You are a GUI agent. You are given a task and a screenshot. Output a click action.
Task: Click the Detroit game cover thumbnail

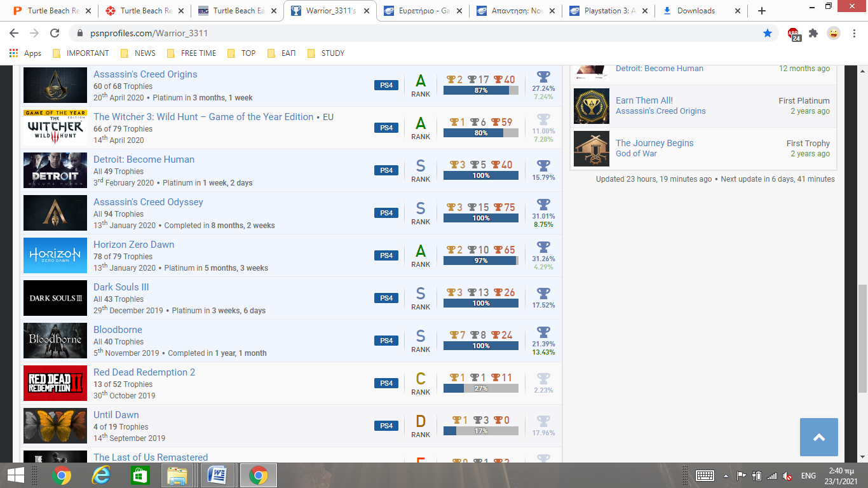[55, 170]
